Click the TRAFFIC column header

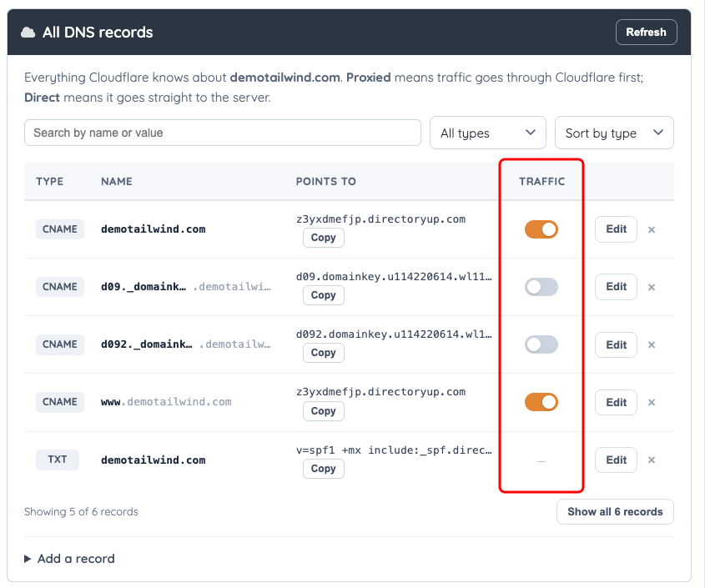pyautogui.click(x=541, y=182)
